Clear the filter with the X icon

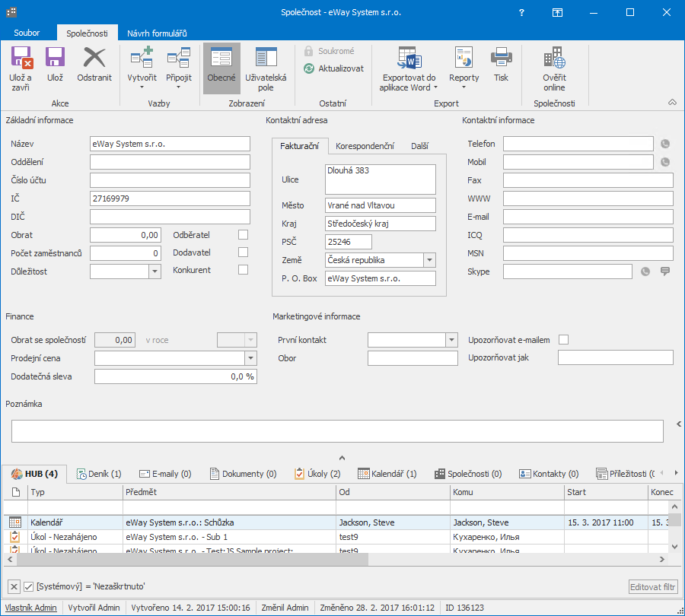click(x=14, y=587)
